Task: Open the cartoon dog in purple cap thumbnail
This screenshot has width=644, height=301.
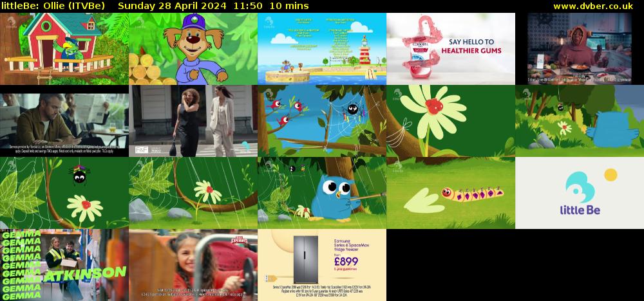Action: [x=193, y=49]
